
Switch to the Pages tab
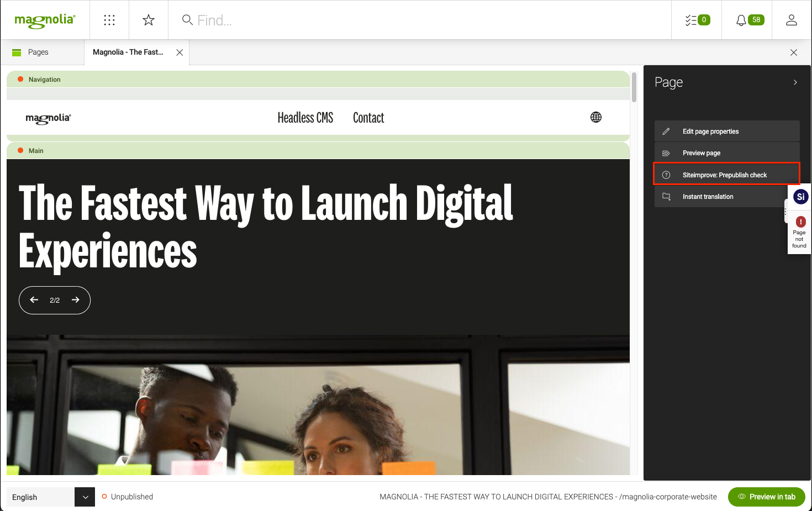[x=38, y=52]
